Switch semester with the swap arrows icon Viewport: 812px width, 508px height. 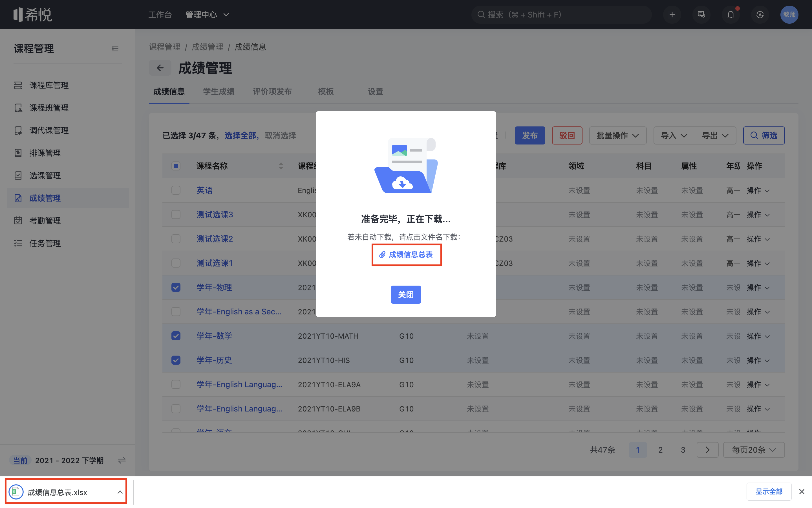point(122,460)
